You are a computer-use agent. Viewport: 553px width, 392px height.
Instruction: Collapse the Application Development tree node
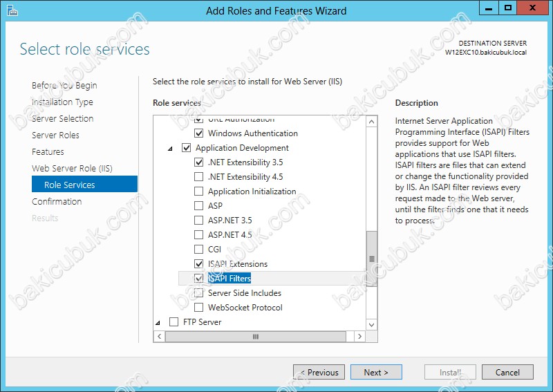(x=170, y=149)
